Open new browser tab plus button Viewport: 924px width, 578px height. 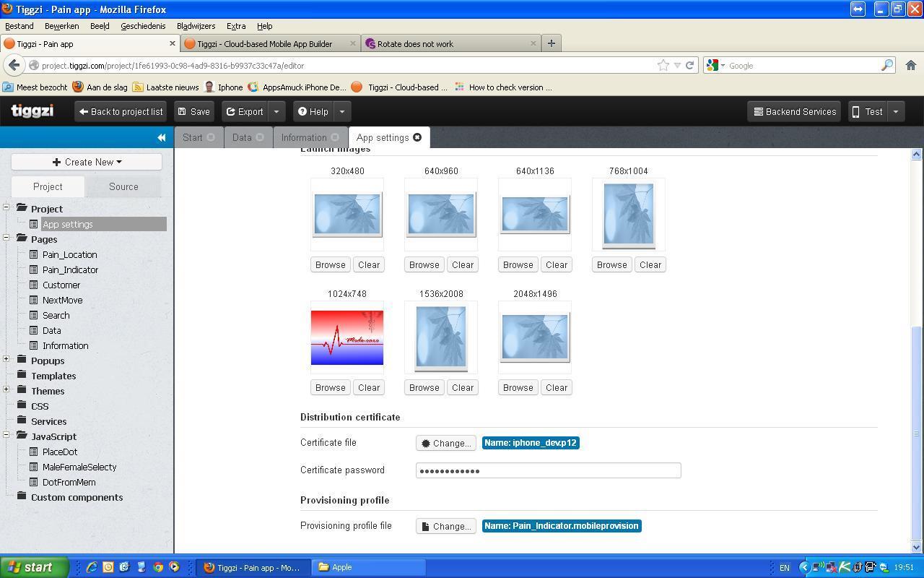point(551,43)
